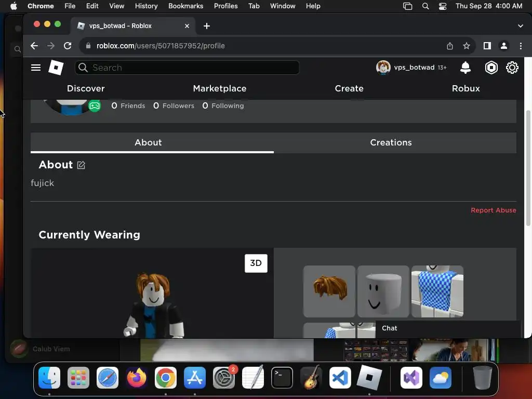Switch to the About tab
The height and width of the screenshot is (399, 532).
click(x=152, y=142)
